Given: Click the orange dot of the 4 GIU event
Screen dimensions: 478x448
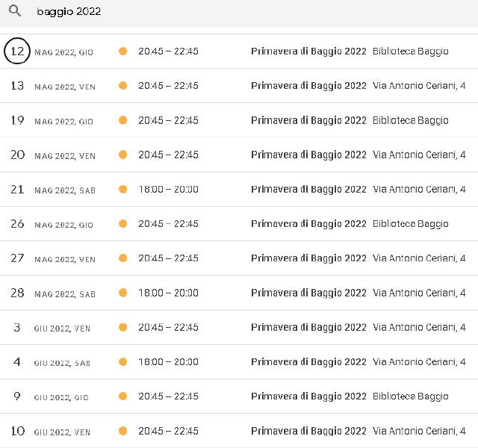Looking at the screenshot, I should tap(122, 361).
